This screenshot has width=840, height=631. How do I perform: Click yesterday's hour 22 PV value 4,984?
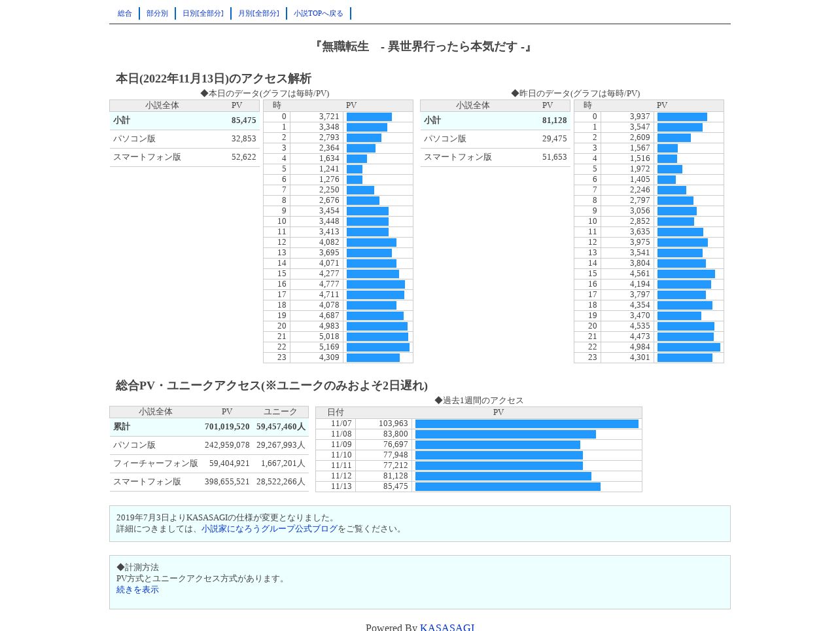click(640, 348)
